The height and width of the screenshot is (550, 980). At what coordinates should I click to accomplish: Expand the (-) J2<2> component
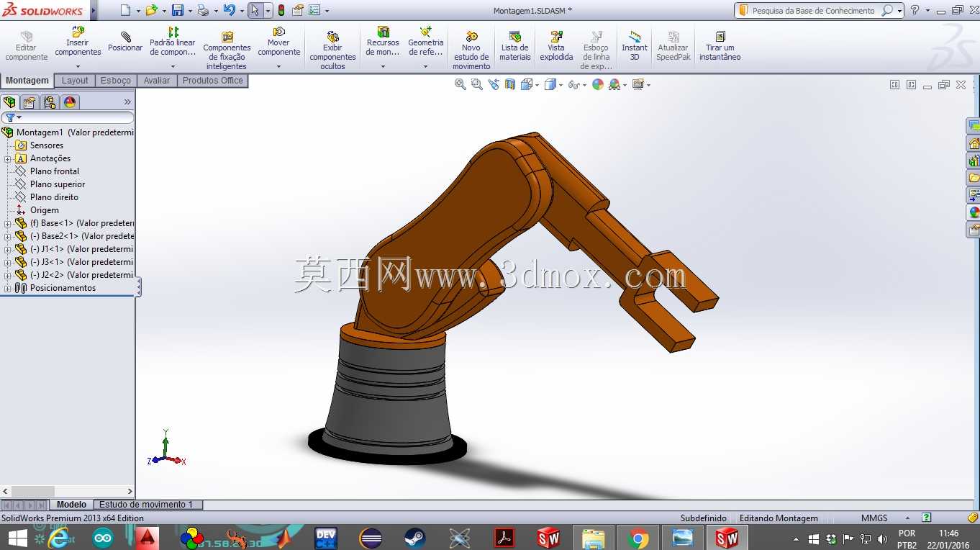pos(7,275)
